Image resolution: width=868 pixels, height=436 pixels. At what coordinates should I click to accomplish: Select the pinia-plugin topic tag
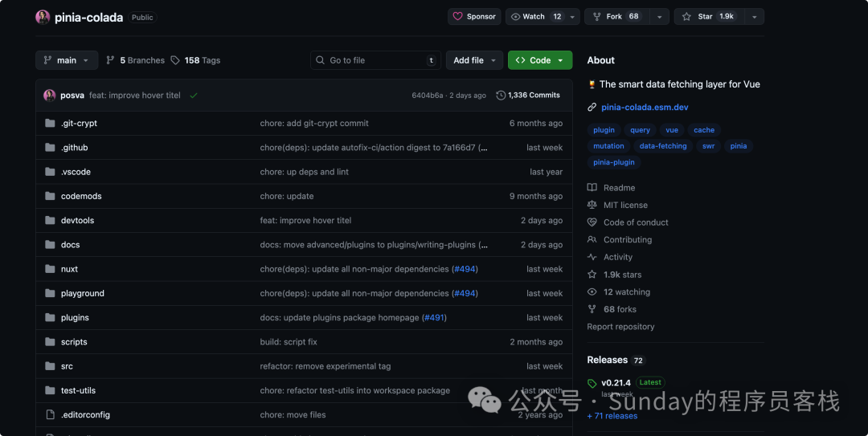pyautogui.click(x=614, y=162)
